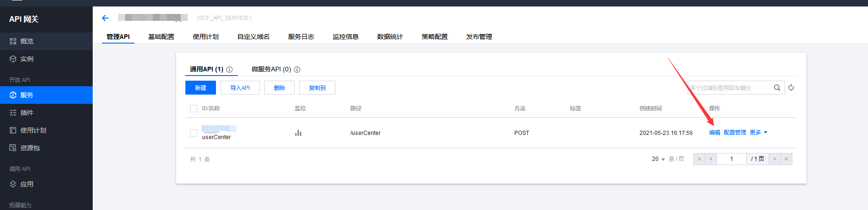Click 配置管理 link for userCenter
The height and width of the screenshot is (210, 868).
point(735,133)
